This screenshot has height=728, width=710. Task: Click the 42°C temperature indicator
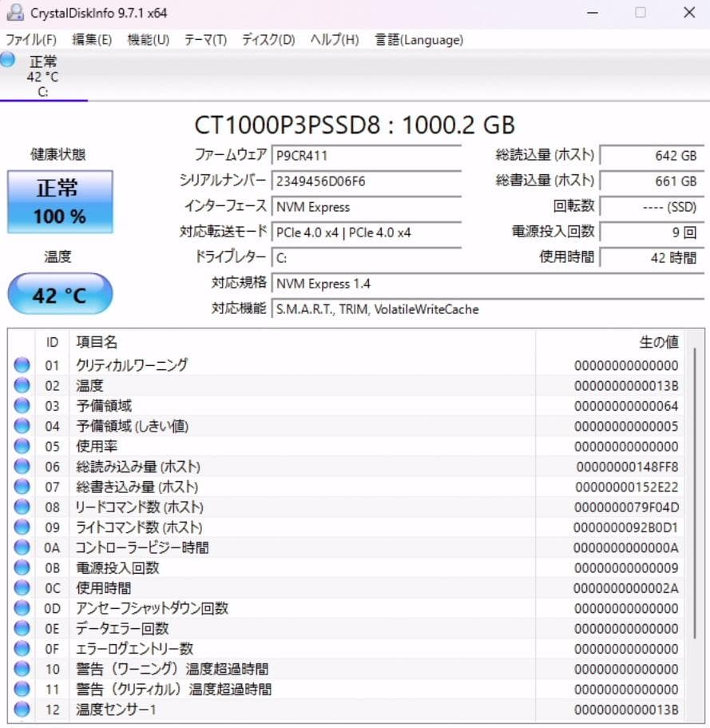[x=59, y=293]
